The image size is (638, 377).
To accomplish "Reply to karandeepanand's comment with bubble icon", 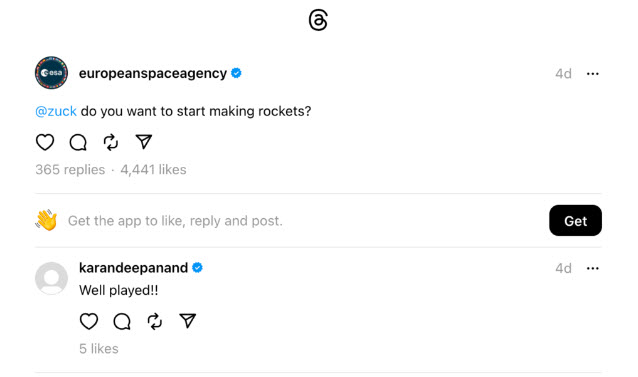I will 122,321.
